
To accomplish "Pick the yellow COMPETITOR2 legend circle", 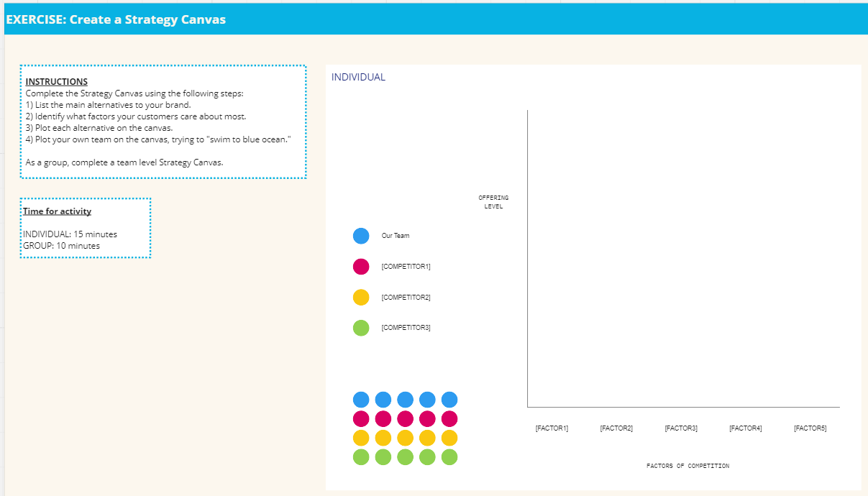I will pos(361,298).
